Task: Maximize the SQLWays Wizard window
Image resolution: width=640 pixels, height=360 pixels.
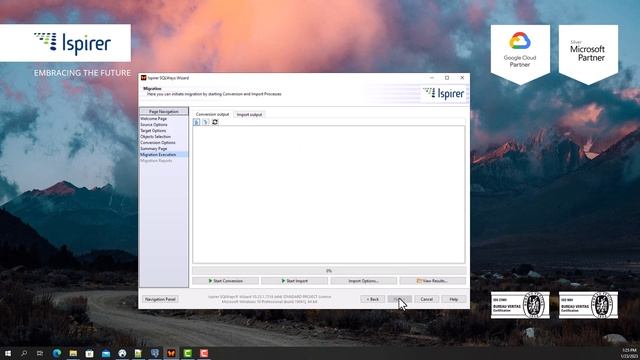Action: pos(447,78)
